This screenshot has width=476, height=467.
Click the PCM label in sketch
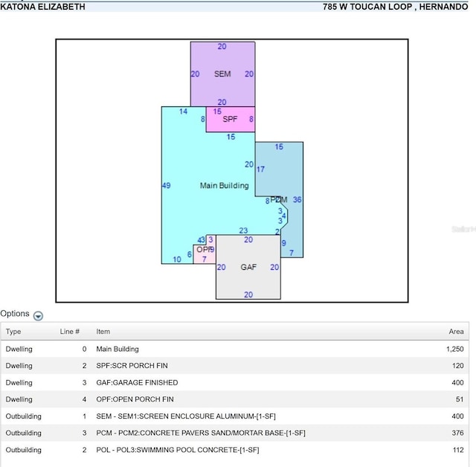click(279, 200)
